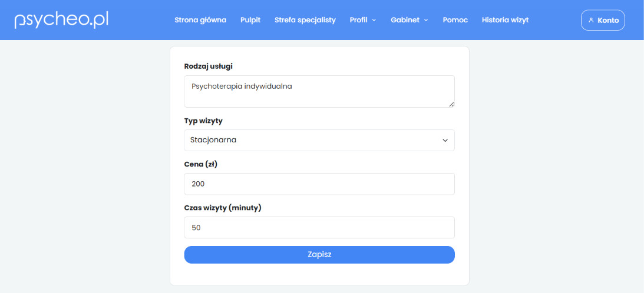Viewport: 644px width, 293px height.
Task: Click the Stacjonarna selected value
Action: point(213,140)
